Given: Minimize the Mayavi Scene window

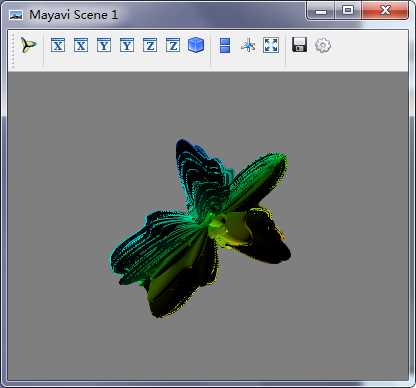Looking at the screenshot, I should 321,11.
